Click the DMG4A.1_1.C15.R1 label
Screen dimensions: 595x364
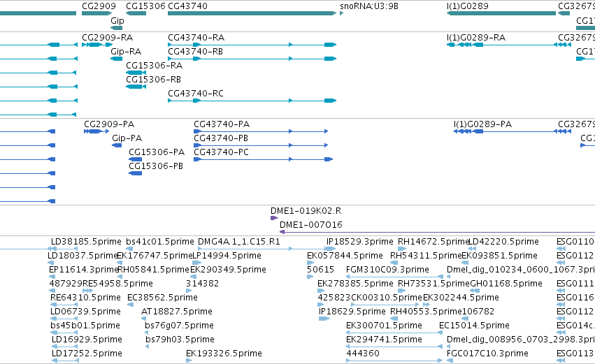coord(239,242)
